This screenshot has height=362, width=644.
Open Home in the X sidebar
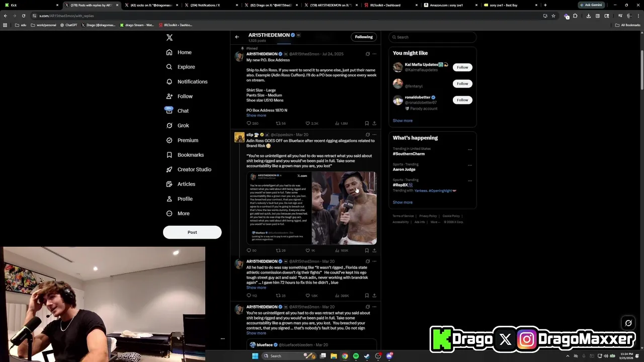click(179, 52)
